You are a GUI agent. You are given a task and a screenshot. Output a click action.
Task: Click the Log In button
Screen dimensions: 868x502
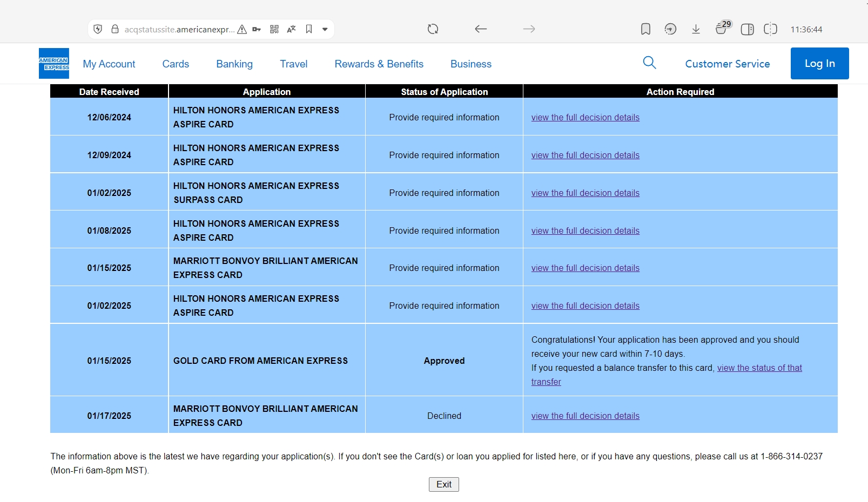pos(820,63)
